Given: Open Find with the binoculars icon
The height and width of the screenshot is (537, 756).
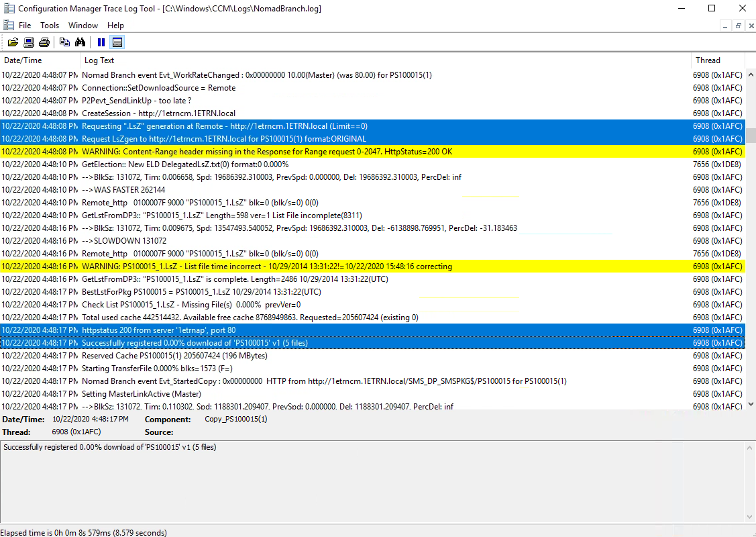Looking at the screenshot, I should coord(80,42).
